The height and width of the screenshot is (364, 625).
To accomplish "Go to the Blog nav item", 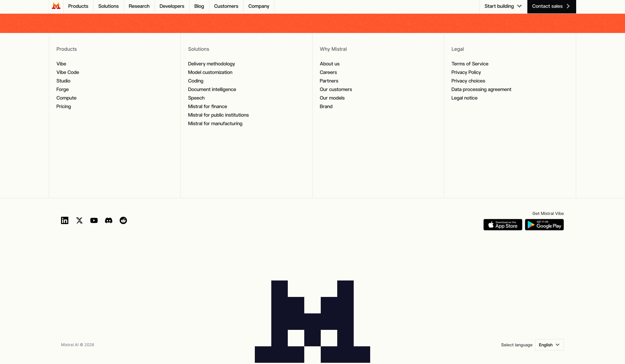I will [199, 6].
